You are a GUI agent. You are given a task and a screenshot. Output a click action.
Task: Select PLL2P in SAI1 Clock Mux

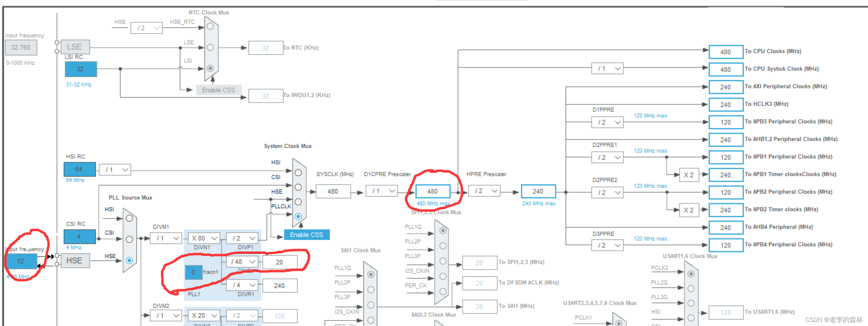point(371,290)
